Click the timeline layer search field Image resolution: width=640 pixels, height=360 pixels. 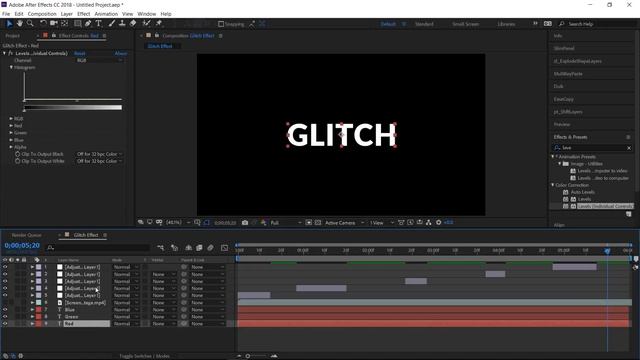tap(98, 248)
